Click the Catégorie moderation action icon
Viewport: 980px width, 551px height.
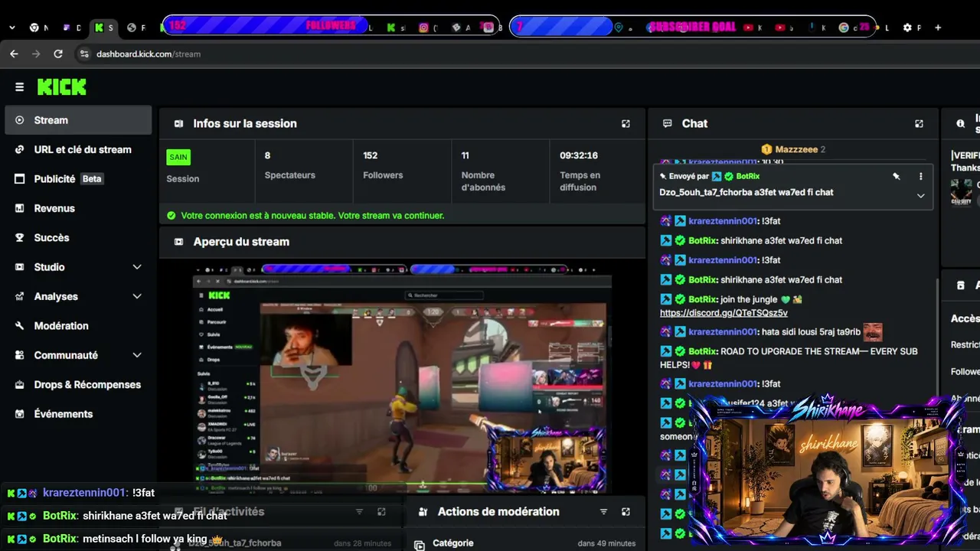pyautogui.click(x=419, y=545)
